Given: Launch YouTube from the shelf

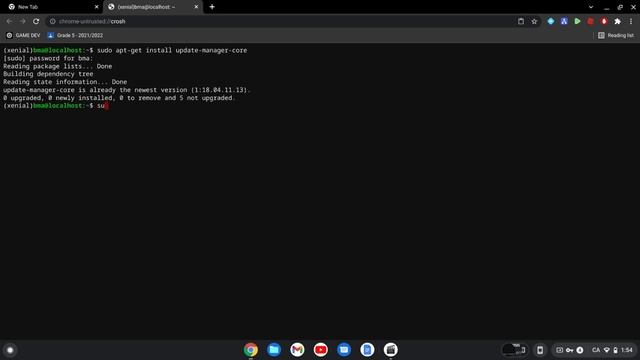Looking at the screenshot, I should click(x=320, y=350).
